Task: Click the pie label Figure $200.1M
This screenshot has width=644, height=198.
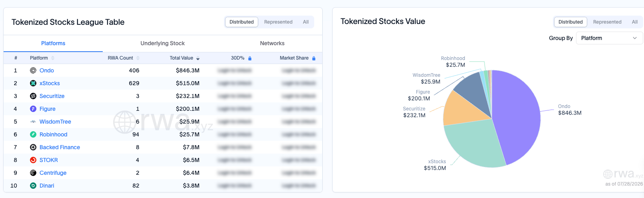Action: click(x=419, y=95)
